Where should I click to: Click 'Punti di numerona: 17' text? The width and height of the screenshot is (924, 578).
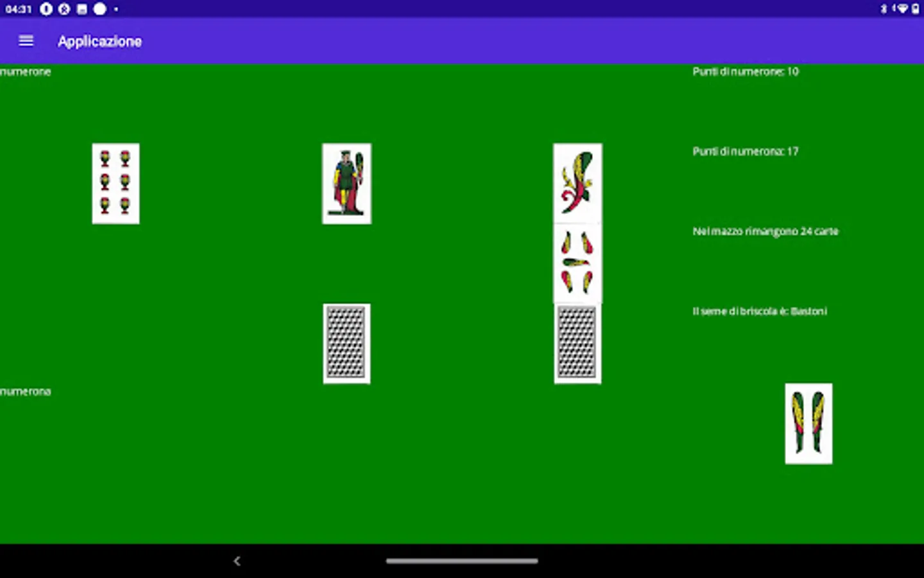point(746,152)
